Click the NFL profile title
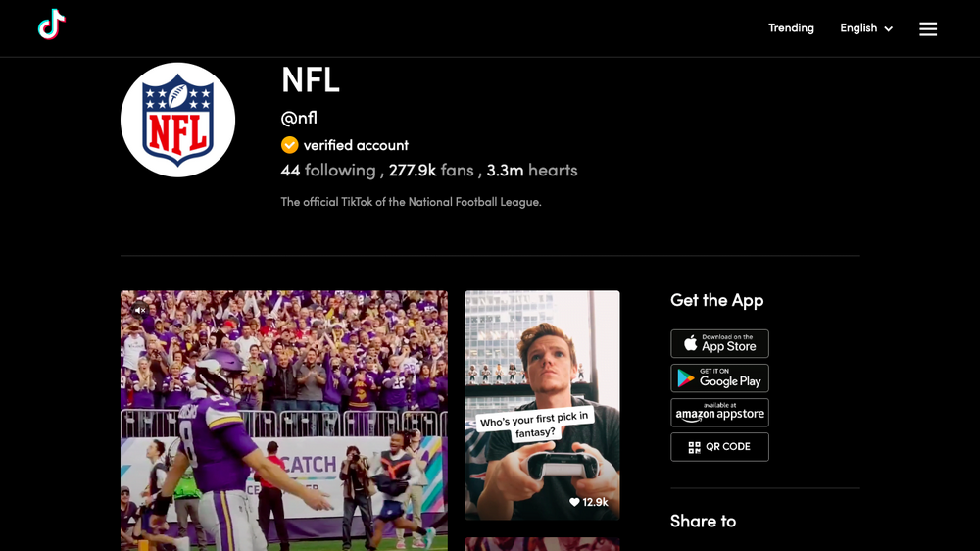The image size is (980, 551). 310,80
